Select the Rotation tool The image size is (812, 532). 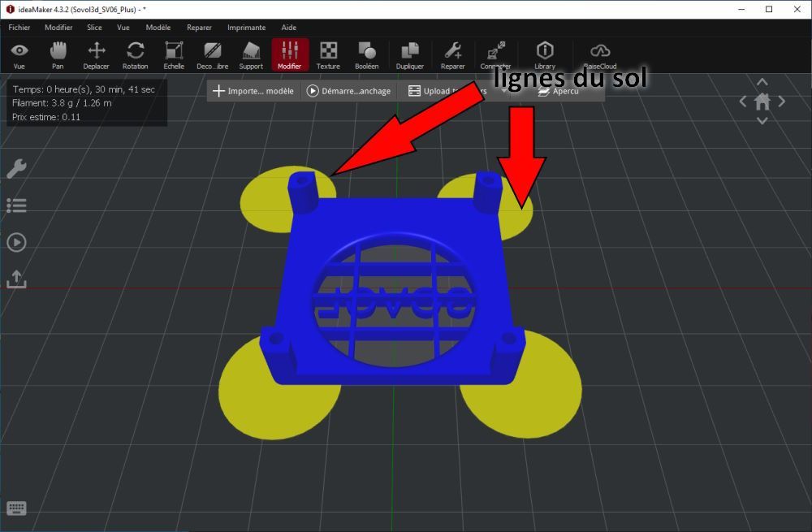135,55
